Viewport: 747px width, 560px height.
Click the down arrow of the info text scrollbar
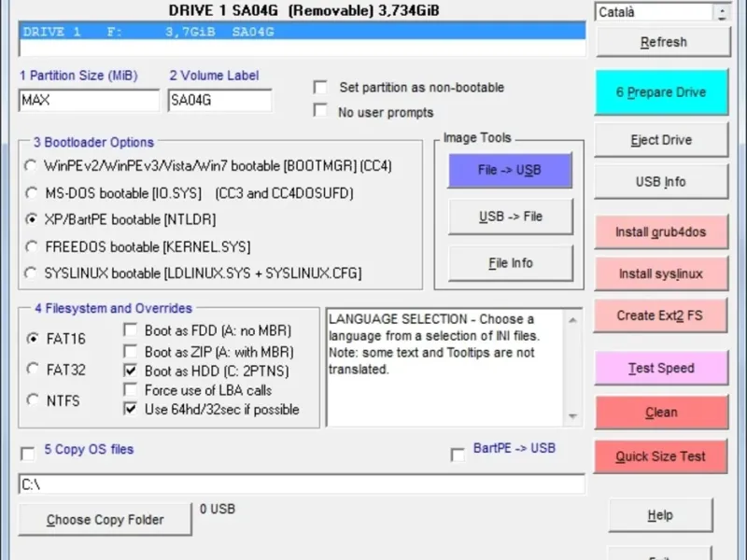pos(572,416)
